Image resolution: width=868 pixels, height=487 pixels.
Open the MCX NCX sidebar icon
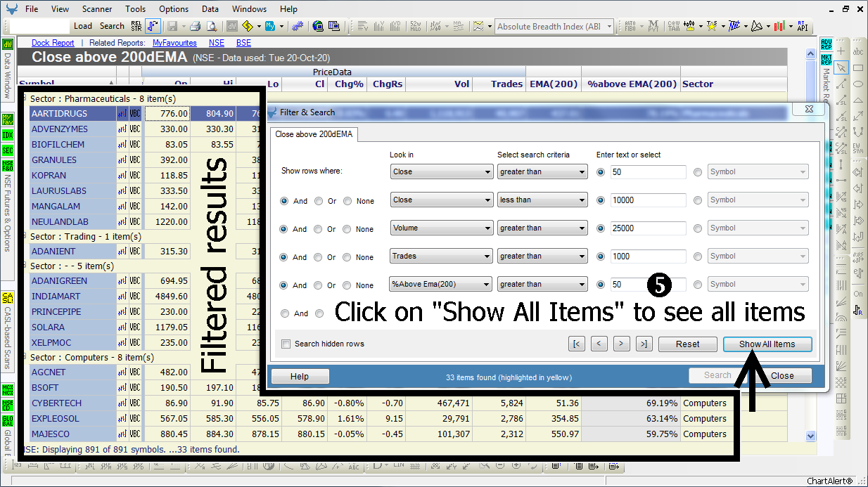8,389
